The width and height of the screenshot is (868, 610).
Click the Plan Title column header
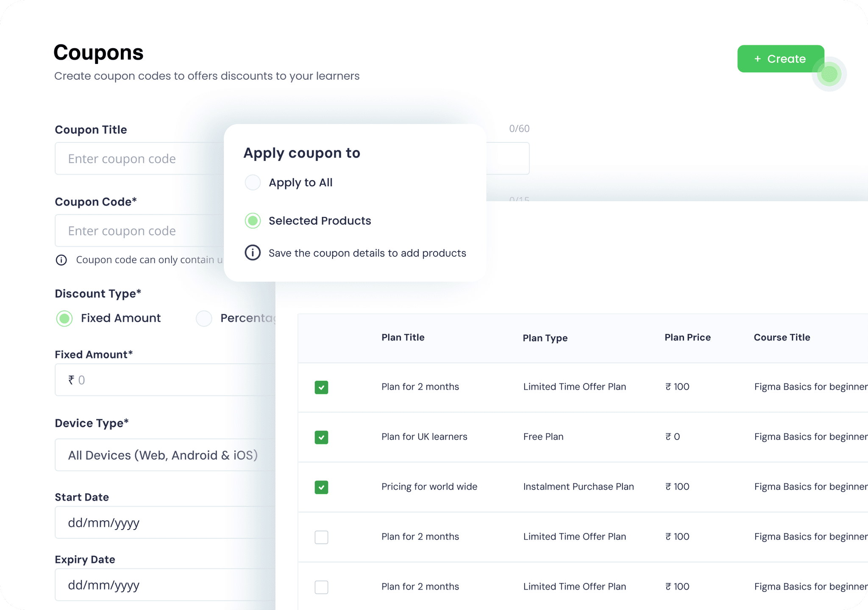pyautogui.click(x=403, y=338)
